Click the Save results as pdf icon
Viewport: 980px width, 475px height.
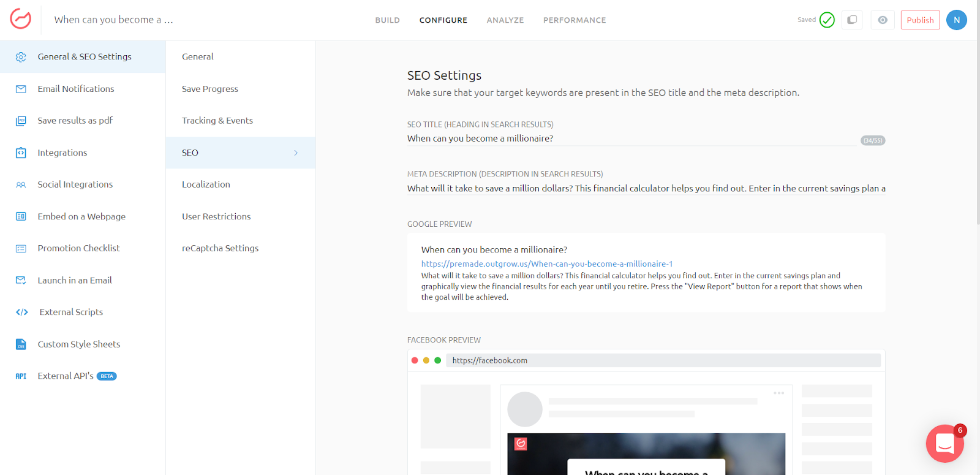tap(21, 121)
